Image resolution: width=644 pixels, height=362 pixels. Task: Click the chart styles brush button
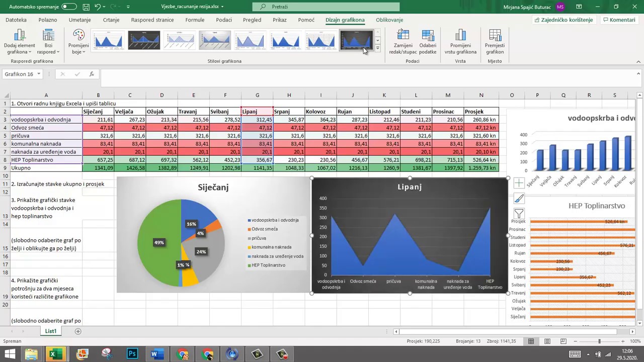click(519, 199)
